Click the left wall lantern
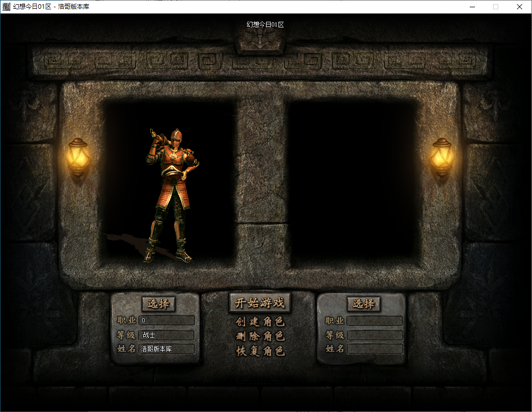 [x=78, y=158]
